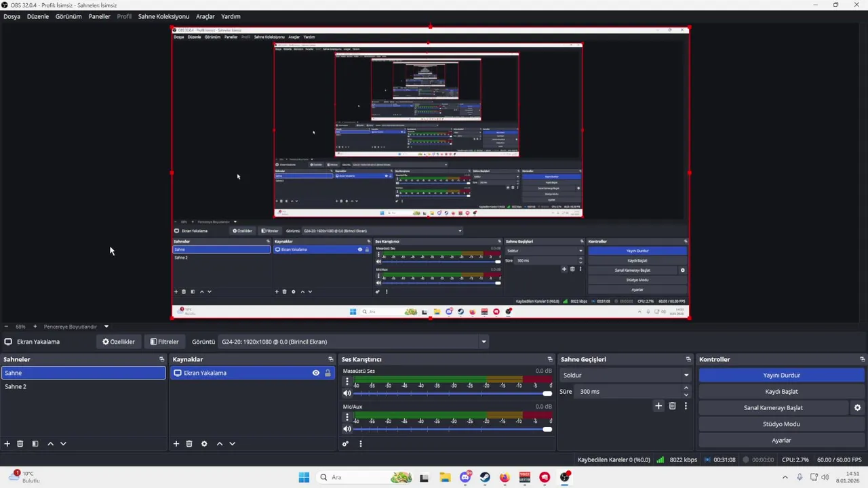868x488 pixels.
Task: Open the Windows Start menu
Action: 304,477
